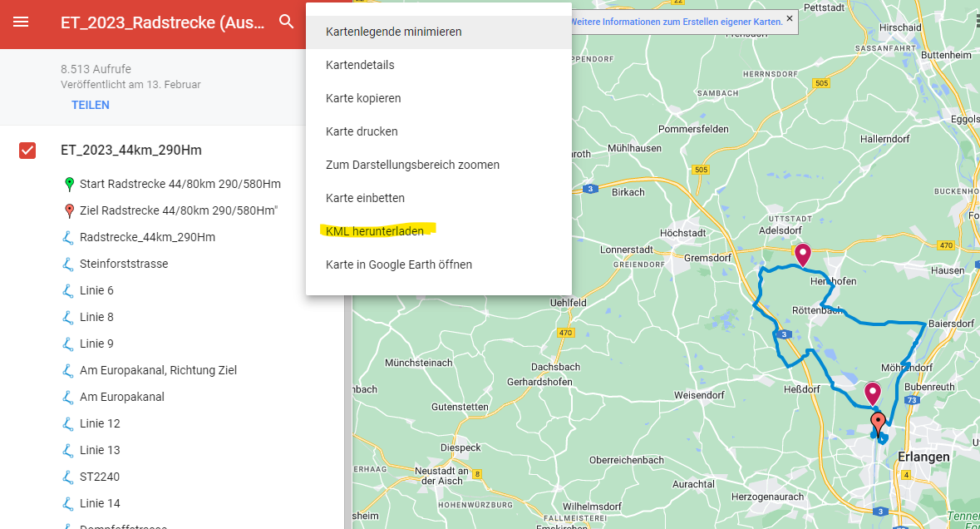Image resolution: width=980 pixels, height=529 pixels.
Task: Click the magenta marker near Möhrendorf
Action: pos(872,393)
